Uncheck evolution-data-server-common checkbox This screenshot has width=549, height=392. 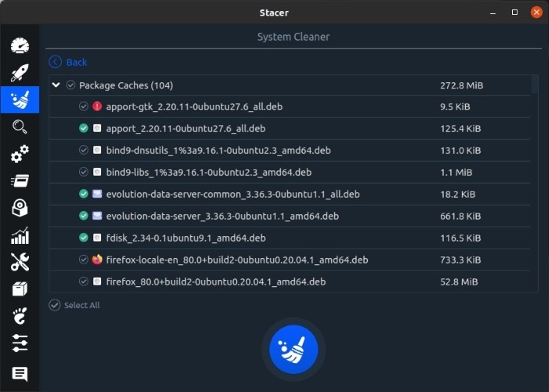[x=83, y=194]
